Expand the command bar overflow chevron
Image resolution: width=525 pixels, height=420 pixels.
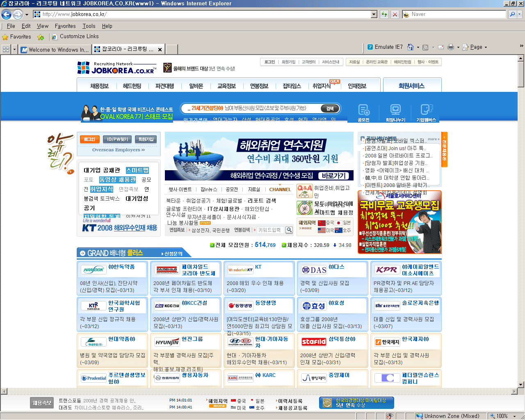click(x=521, y=46)
